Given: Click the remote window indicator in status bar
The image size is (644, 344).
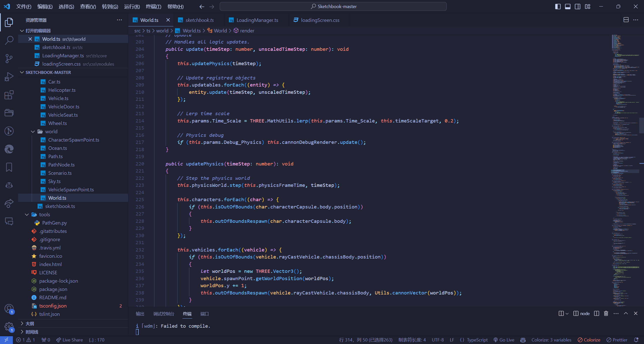Looking at the screenshot, I should pyautogui.click(x=6, y=340).
